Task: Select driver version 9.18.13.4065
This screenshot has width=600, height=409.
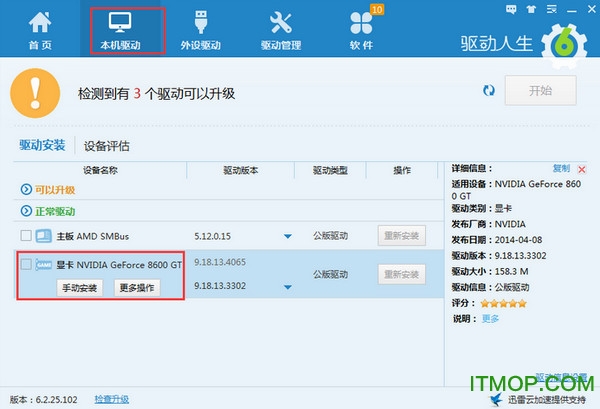Action: point(220,262)
